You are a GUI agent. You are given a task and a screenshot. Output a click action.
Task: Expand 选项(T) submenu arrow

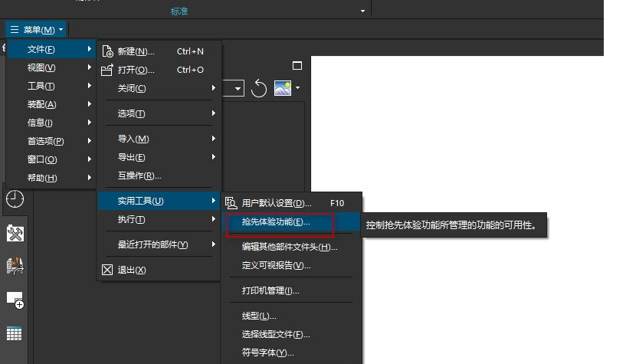point(214,113)
